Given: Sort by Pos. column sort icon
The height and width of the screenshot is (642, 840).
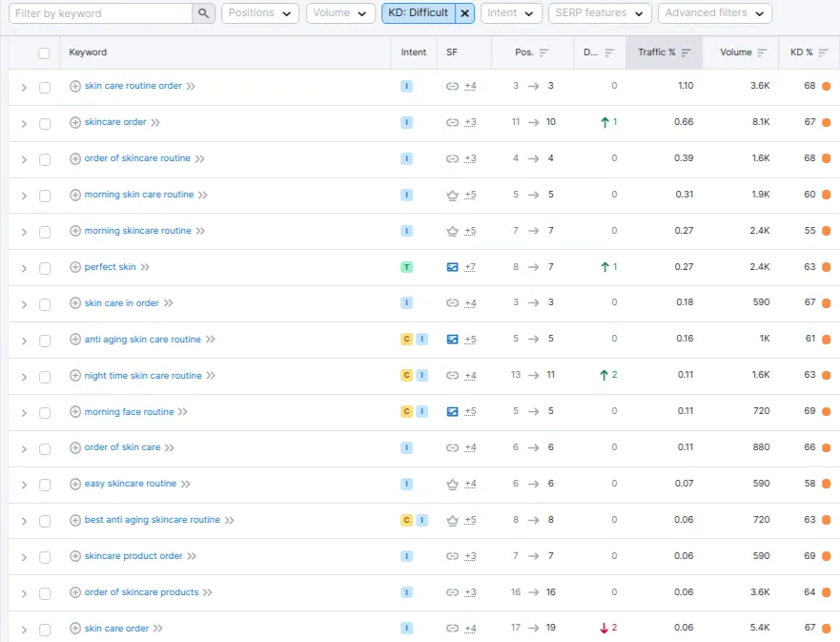Looking at the screenshot, I should click(x=543, y=52).
